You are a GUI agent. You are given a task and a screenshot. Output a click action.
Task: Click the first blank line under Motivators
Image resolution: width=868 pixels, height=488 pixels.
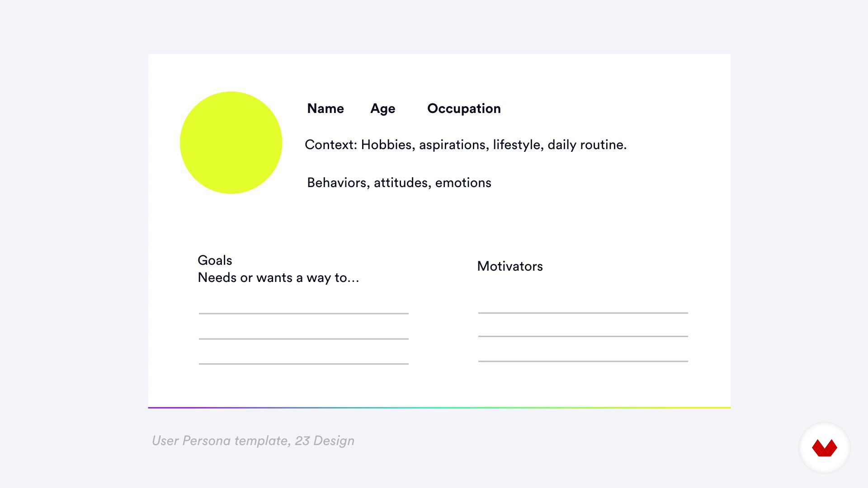[583, 313]
